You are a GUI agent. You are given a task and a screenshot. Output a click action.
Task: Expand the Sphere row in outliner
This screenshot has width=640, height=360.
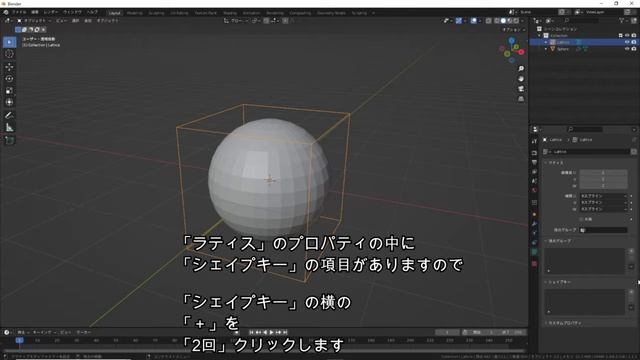pos(546,49)
